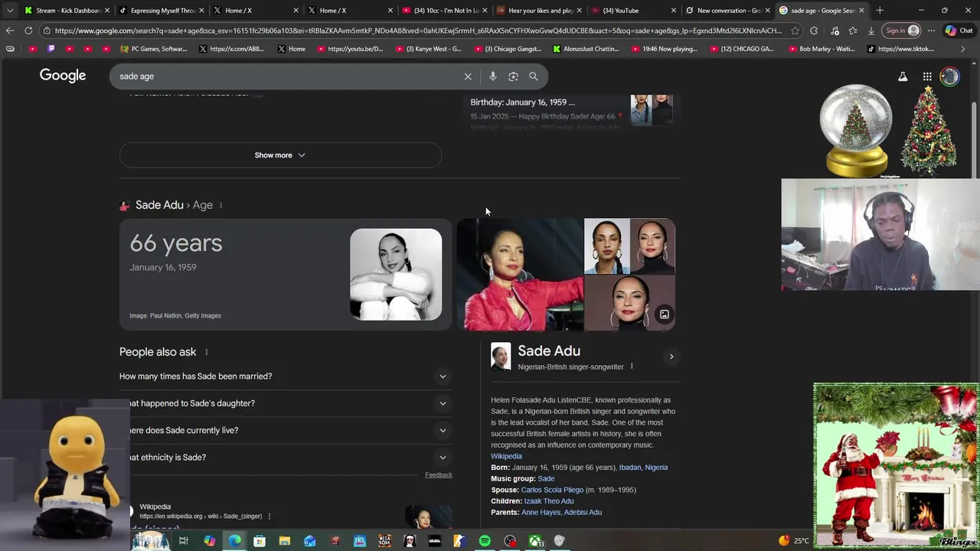Open Google Lens image search icon
Viewport: 980px width, 551px height.
pos(513,77)
